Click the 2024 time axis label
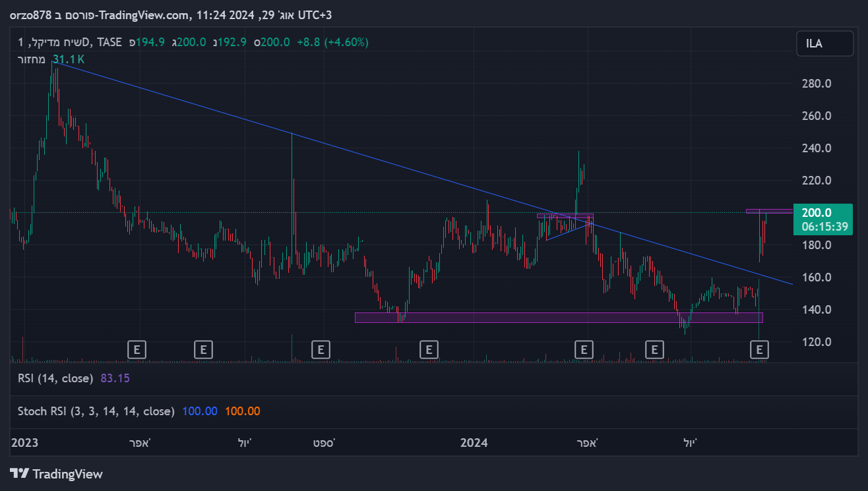Screen dimensions: 868x491 474,442
